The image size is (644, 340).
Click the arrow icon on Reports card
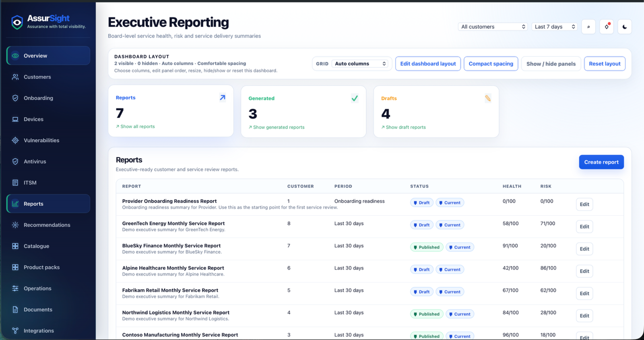[x=223, y=97]
